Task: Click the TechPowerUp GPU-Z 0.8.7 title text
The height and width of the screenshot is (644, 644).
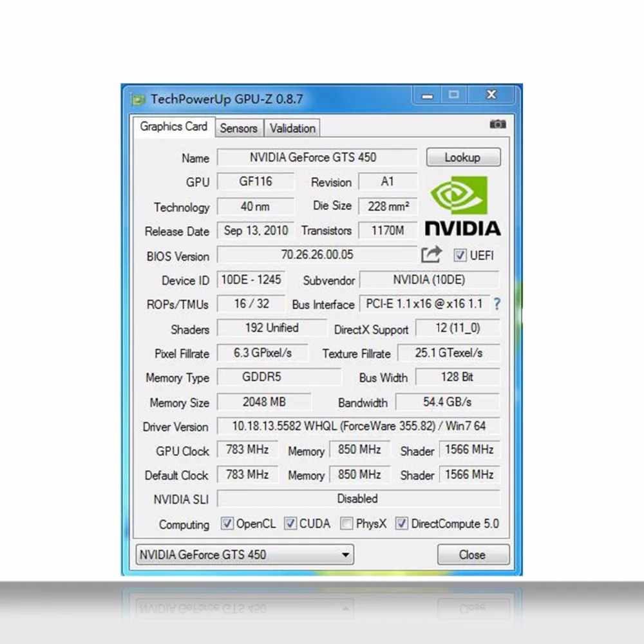Action: pos(227,99)
